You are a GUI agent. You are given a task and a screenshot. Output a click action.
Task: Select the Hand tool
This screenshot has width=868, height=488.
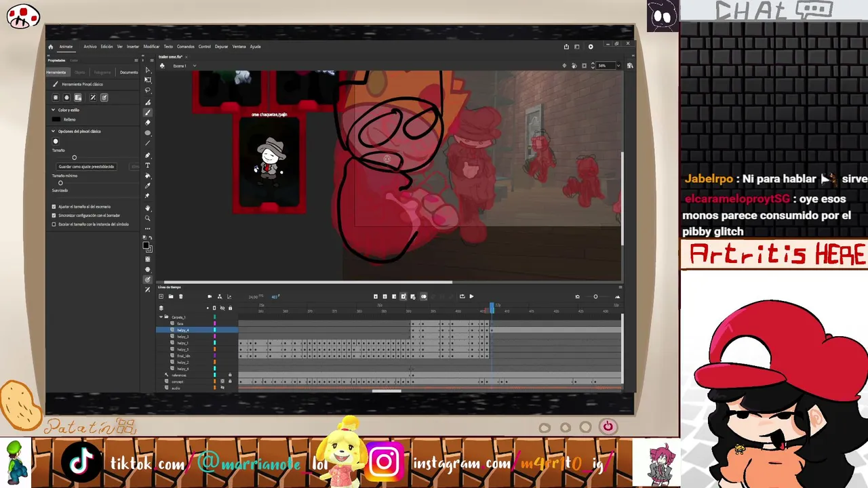point(148,208)
